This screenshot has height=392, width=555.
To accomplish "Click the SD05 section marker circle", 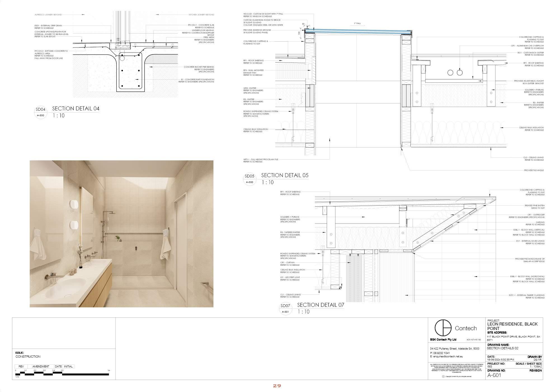I will click(x=249, y=179).
